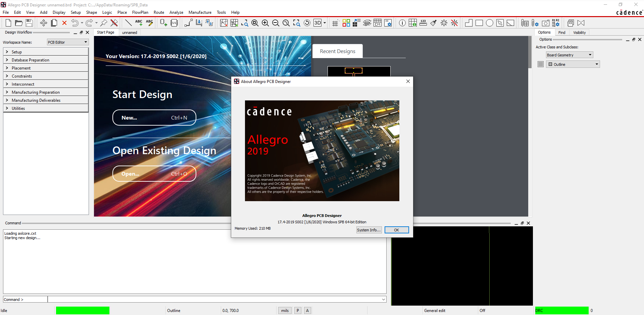Screen dimensions: 644x315
Task: Open the Route menu
Action: click(x=159, y=12)
